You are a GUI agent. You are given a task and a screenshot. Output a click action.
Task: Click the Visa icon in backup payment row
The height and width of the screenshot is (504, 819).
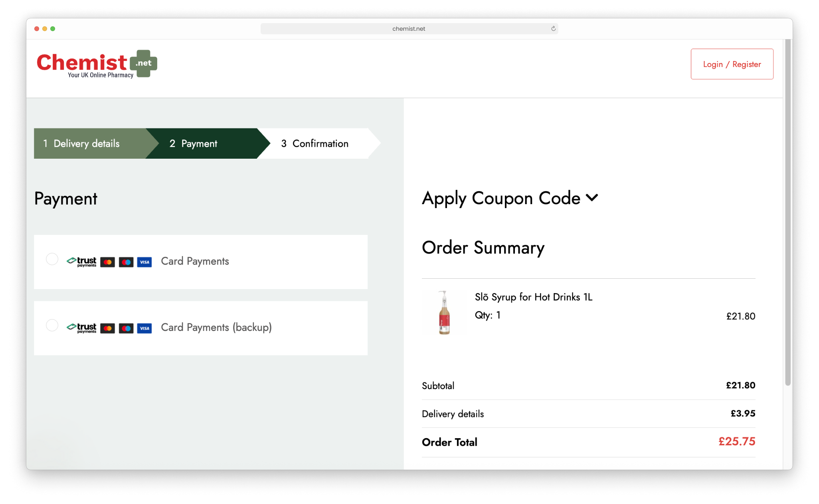144,328
